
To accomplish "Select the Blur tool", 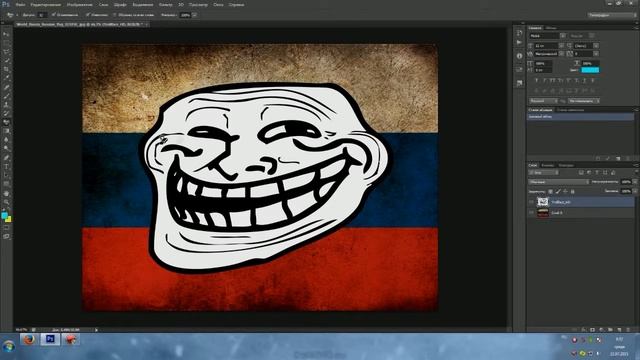I will click(x=6, y=140).
